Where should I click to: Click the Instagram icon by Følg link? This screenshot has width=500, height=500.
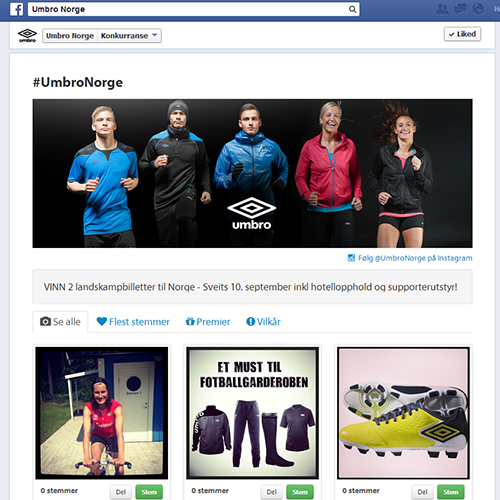pos(351,258)
